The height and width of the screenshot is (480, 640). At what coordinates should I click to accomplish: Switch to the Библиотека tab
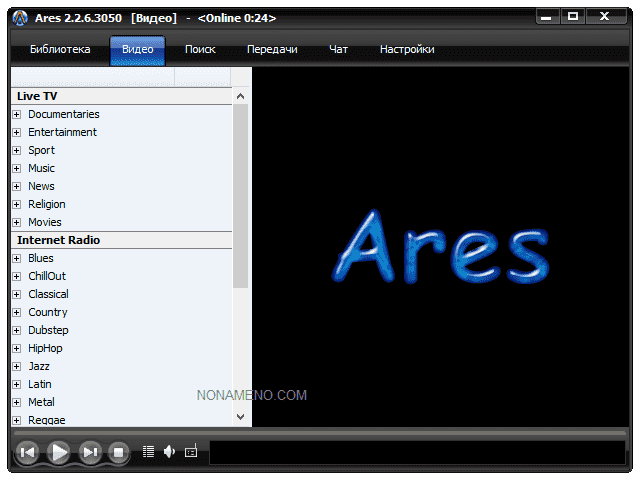tap(60, 50)
